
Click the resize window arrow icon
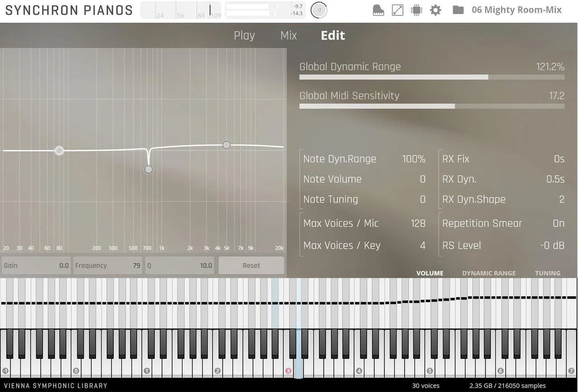coord(397,10)
